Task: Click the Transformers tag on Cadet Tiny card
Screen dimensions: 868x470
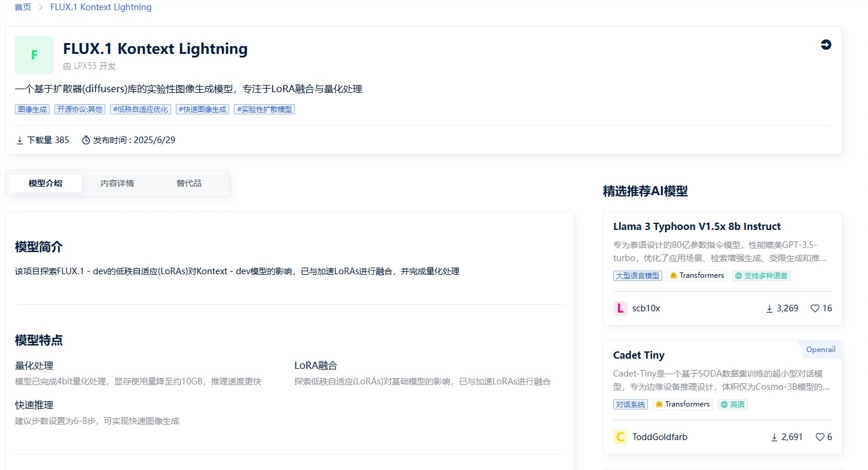Action: [x=683, y=405]
